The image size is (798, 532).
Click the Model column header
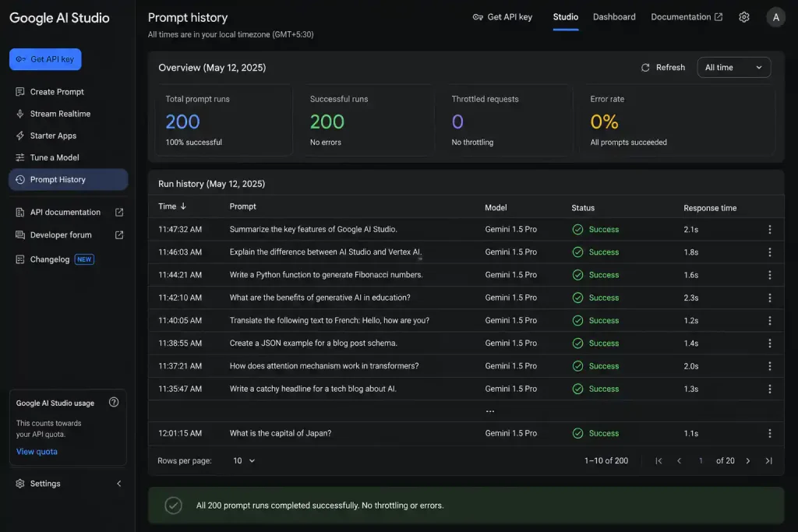(496, 207)
